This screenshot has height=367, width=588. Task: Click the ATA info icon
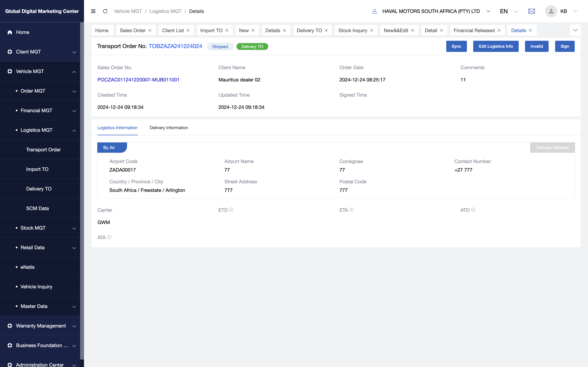[x=109, y=237]
